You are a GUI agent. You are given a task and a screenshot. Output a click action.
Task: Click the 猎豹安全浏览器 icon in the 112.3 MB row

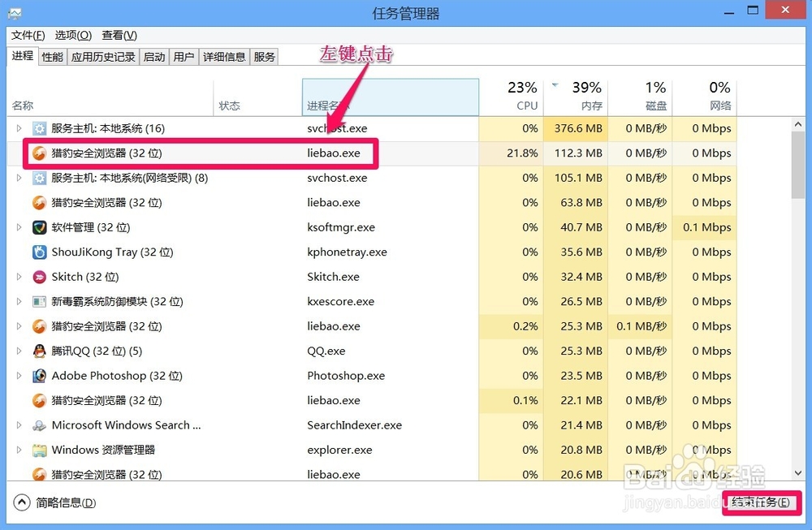pos(39,153)
